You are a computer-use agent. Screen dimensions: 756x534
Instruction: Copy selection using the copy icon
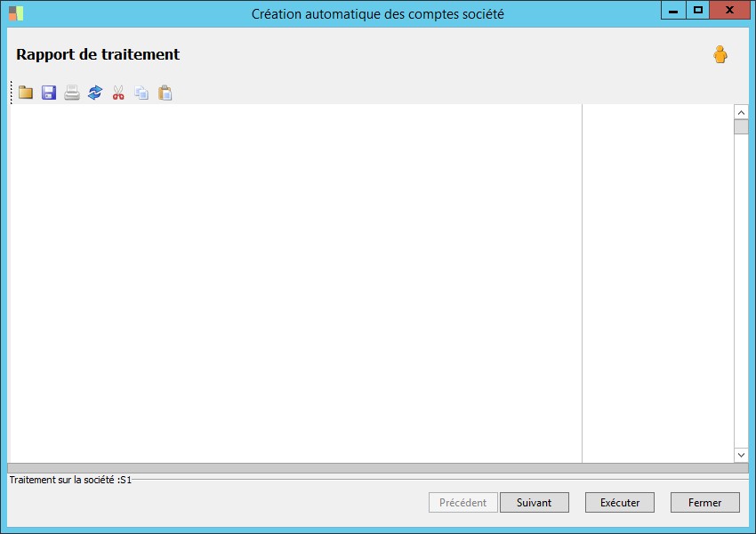141,93
